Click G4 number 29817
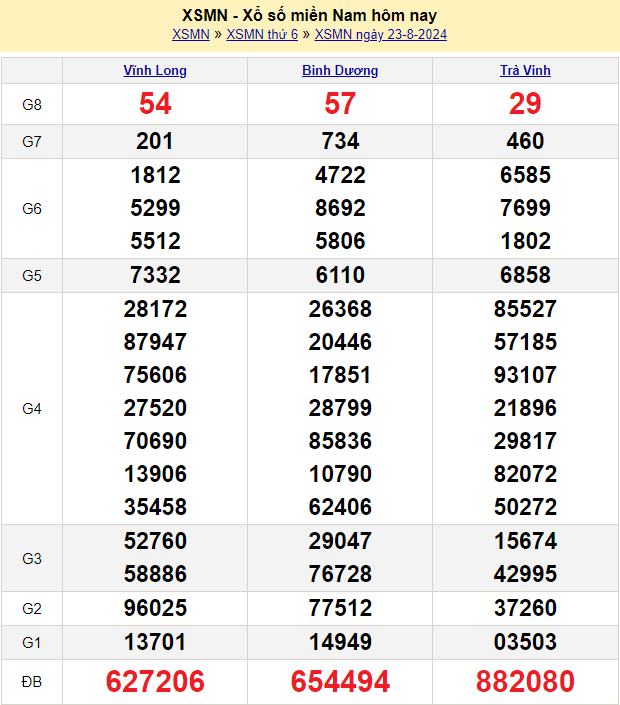 525,441
